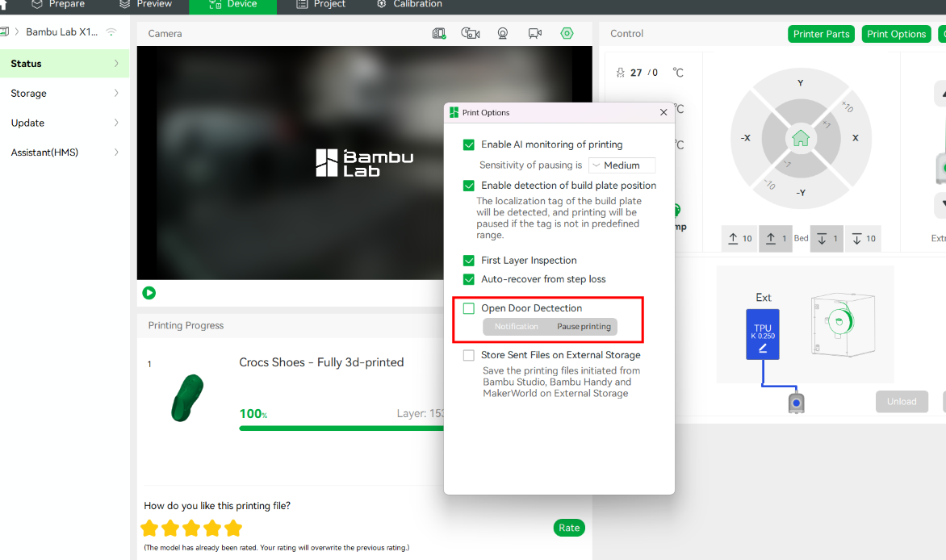Viewport: 946px width, 560px height.
Task: Click the green Rate button
Action: click(569, 528)
